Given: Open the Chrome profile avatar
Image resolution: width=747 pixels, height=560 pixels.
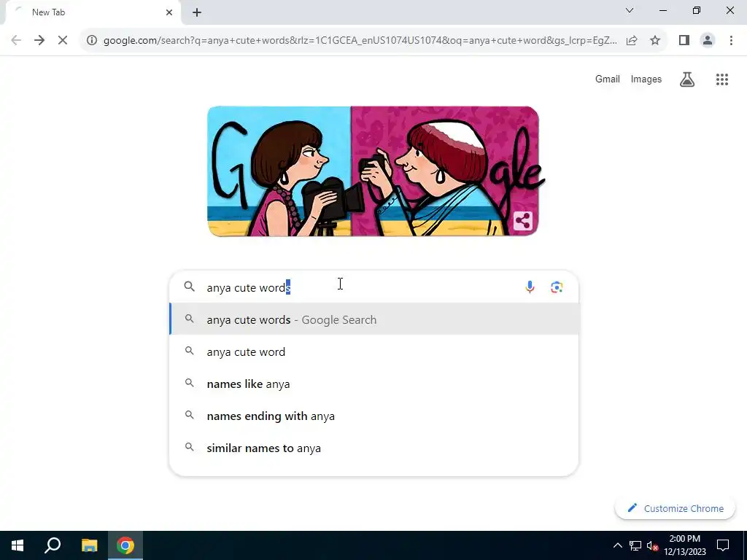Looking at the screenshot, I should pyautogui.click(x=708, y=40).
